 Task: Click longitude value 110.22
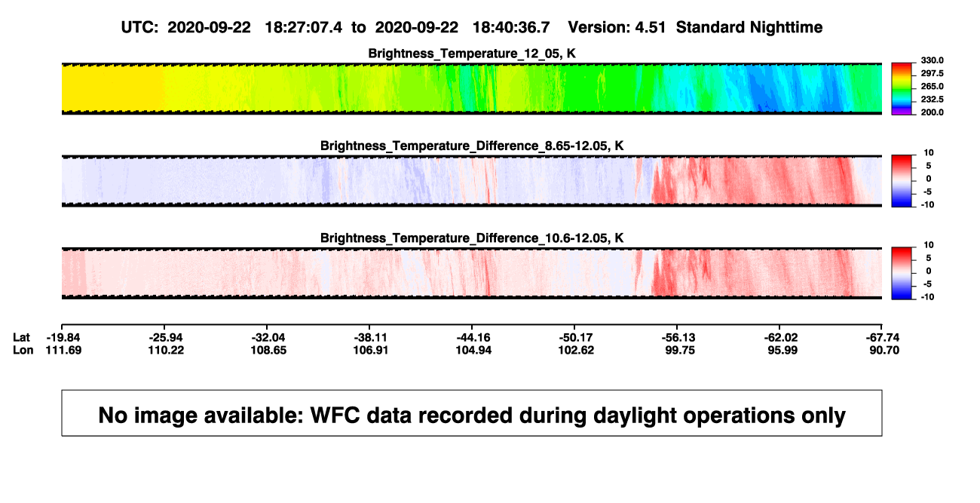click(x=164, y=350)
